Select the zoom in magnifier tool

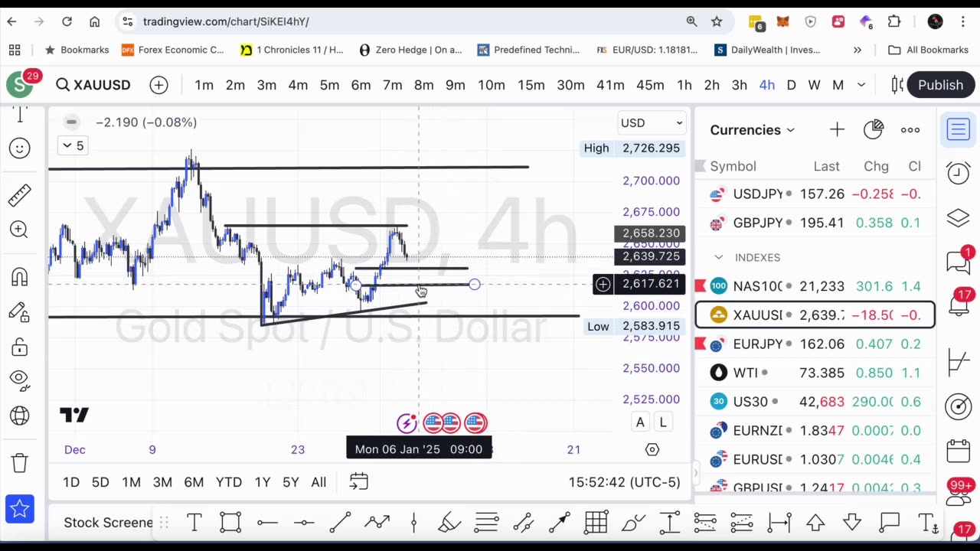point(19,230)
